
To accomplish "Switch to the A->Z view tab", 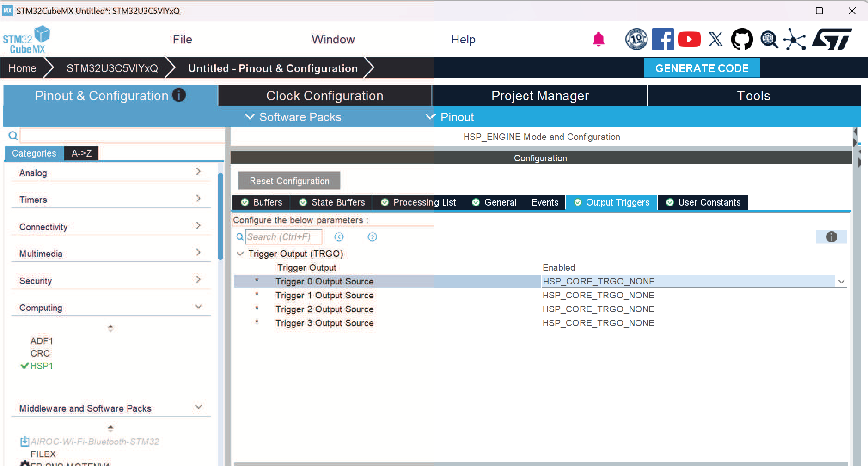I will pos(81,153).
